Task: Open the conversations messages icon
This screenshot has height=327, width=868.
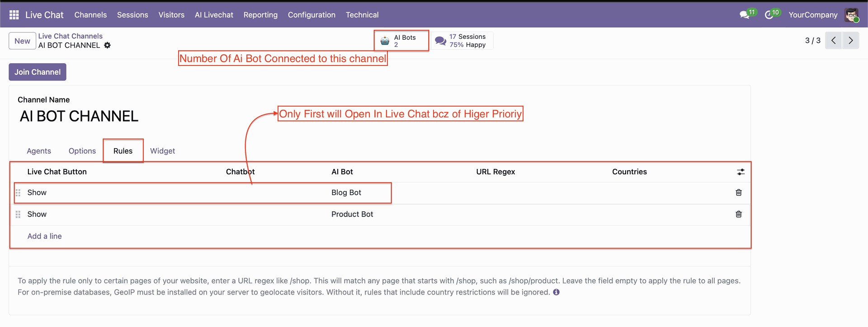Action: coord(744,15)
